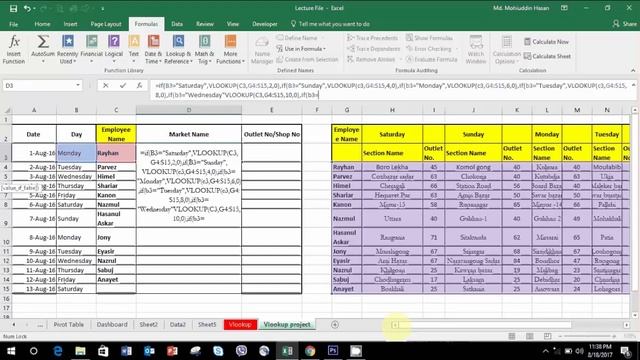Switch to the View ribbon tab
Image resolution: width=640 pixels, height=360 pixels.
click(233, 24)
